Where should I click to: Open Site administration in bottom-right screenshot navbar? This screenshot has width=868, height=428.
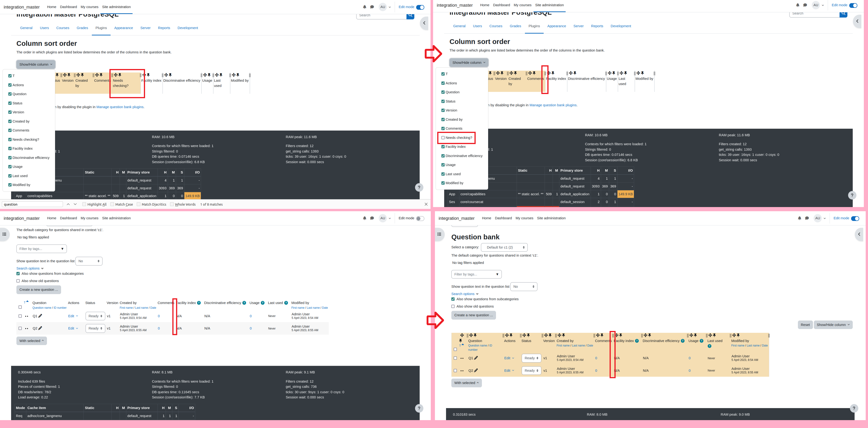click(551, 218)
